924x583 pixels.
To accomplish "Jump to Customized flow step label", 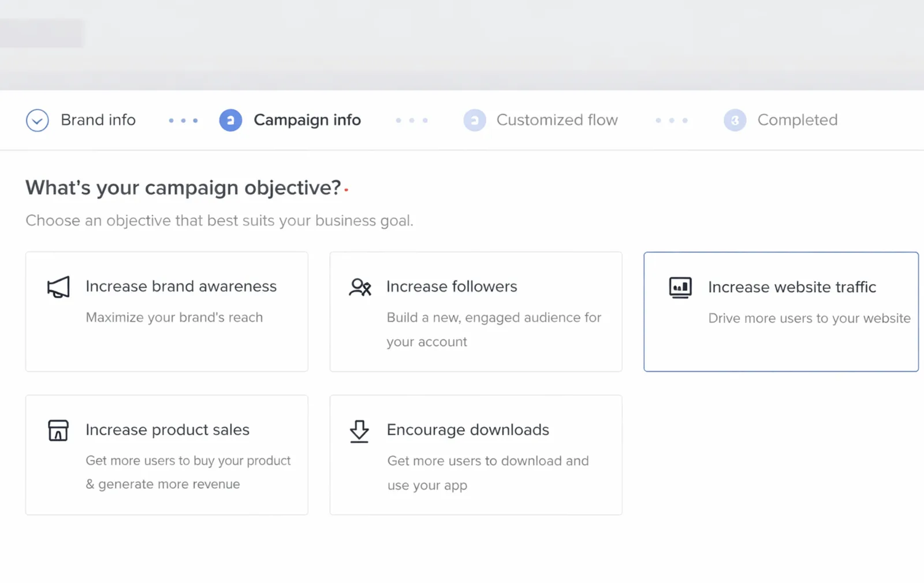I will tap(557, 120).
